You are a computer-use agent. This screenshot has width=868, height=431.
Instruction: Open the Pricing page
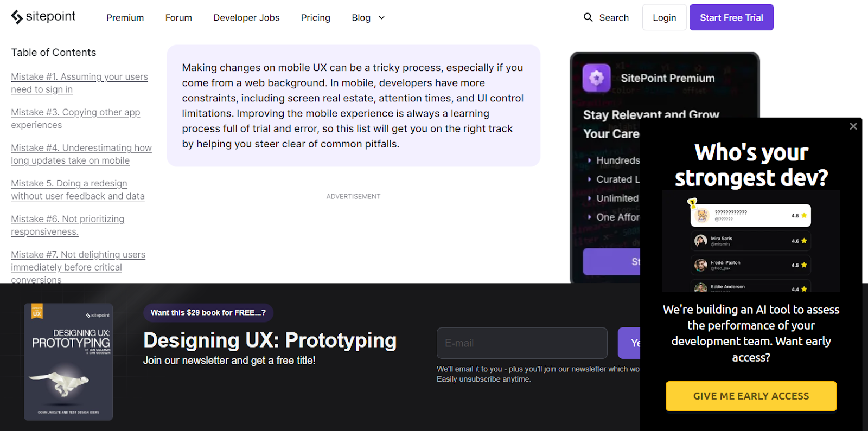coord(315,18)
